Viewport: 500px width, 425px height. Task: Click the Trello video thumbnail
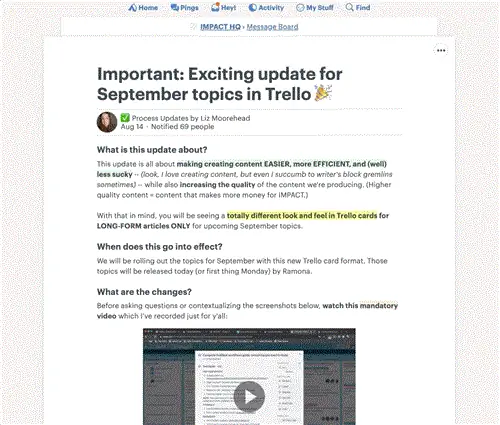249,376
